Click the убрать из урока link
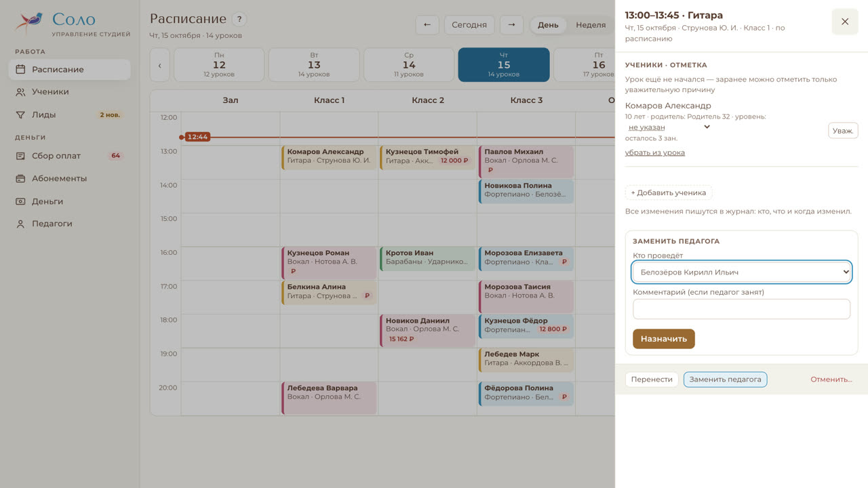Viewport: 868px width, 488px height. click(655, 152)
